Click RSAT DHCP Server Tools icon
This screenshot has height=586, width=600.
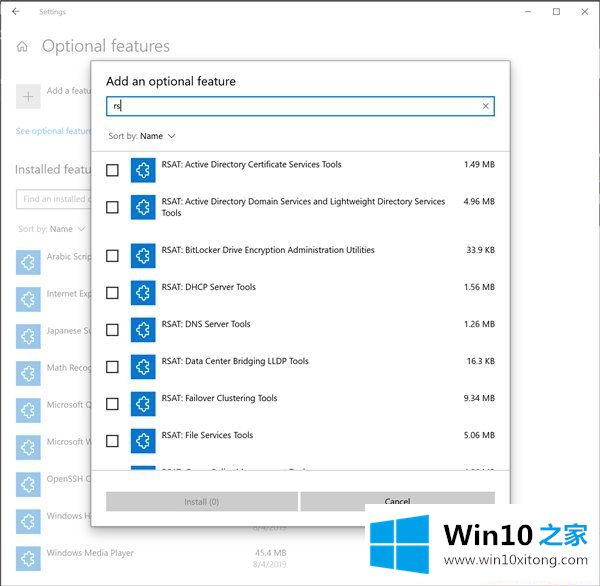[x=143, y=293]
